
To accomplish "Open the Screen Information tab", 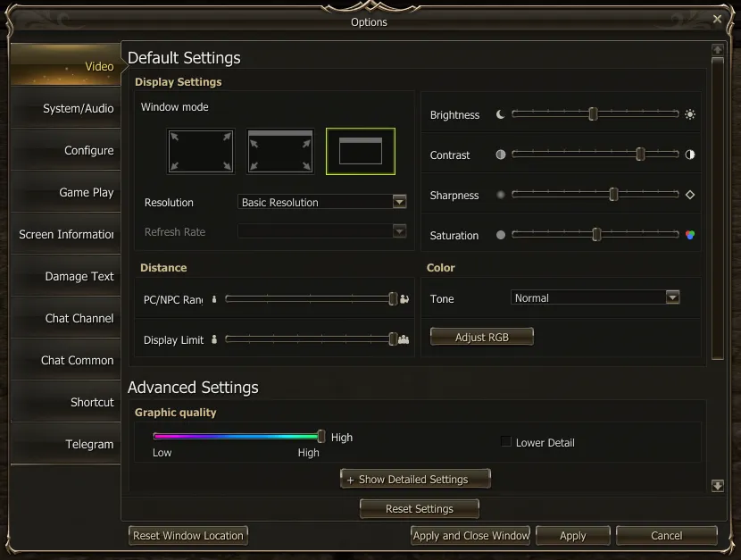I will (65, 234).
